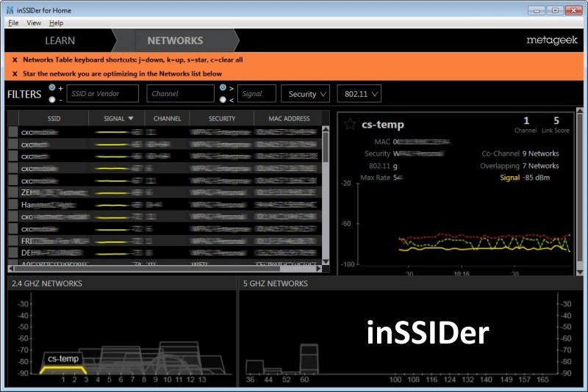The height and width of the screenshot is (392, 588).
Task: Switch to the LEARN tab
Action: coord(60,40)
